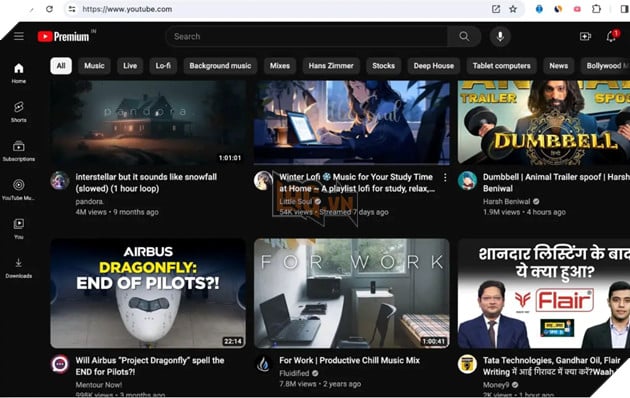Screen dimensions: 630x398
Task: Select the Music filter chip
Action: point(94,66)
